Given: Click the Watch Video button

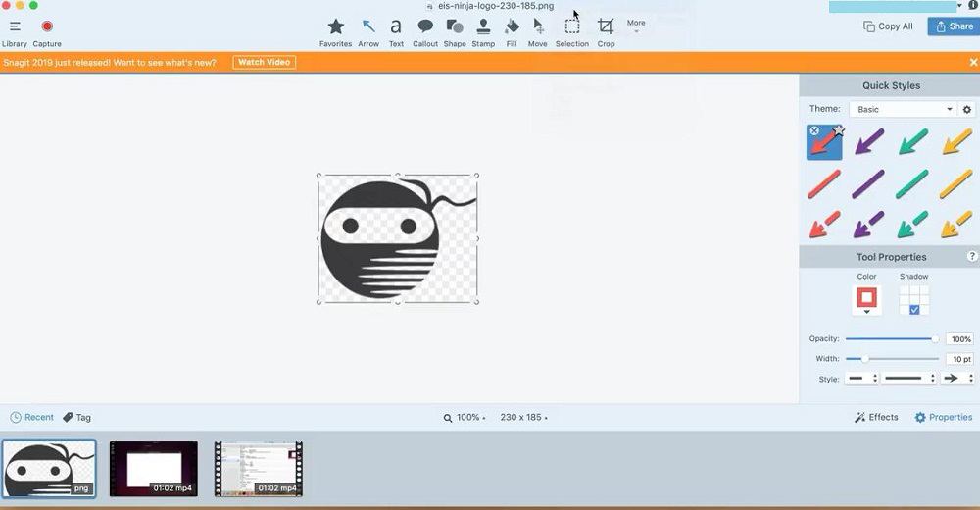Looking at the screenshot, I should pyautogui.click(x=265, y=62).
